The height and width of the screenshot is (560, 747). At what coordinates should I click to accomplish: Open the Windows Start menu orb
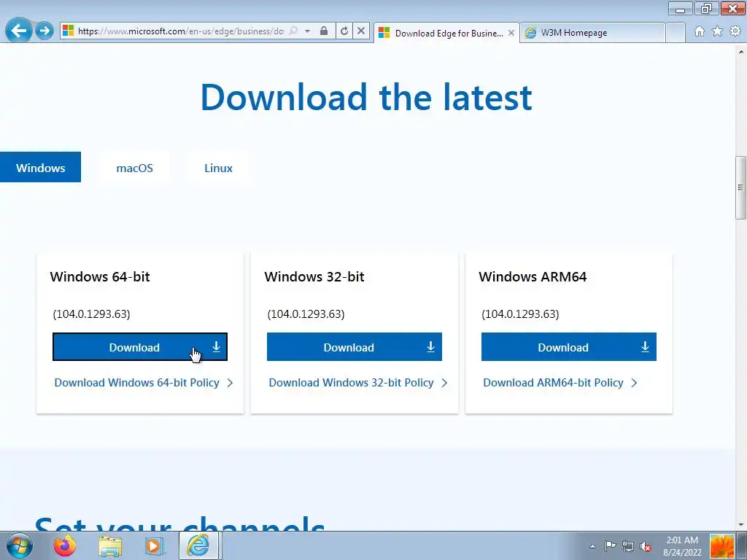click(x=19, y=545)
